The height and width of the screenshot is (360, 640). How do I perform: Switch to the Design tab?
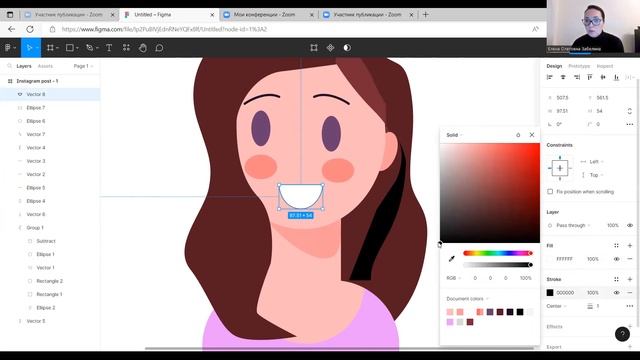click(554, 66)
